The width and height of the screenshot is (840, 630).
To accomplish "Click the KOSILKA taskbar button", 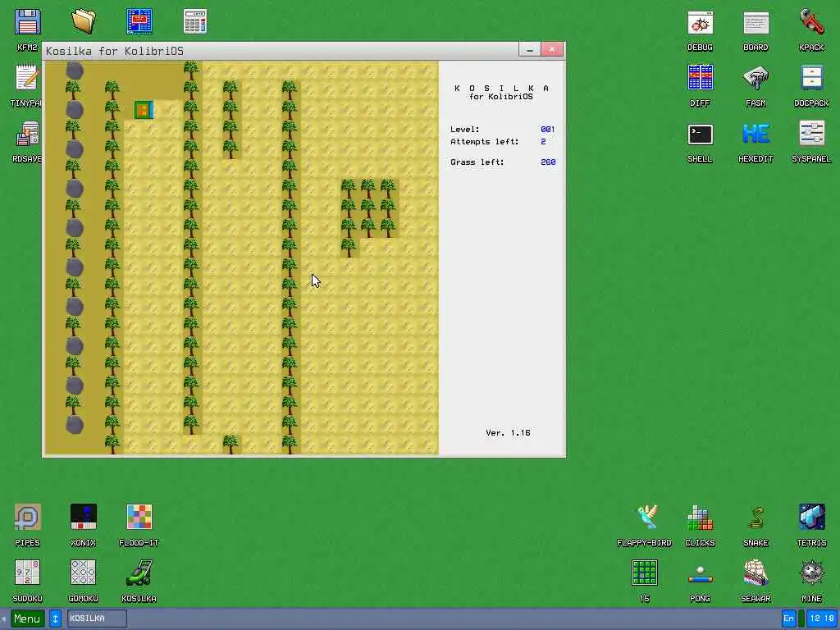I will (x=97, y=619).
